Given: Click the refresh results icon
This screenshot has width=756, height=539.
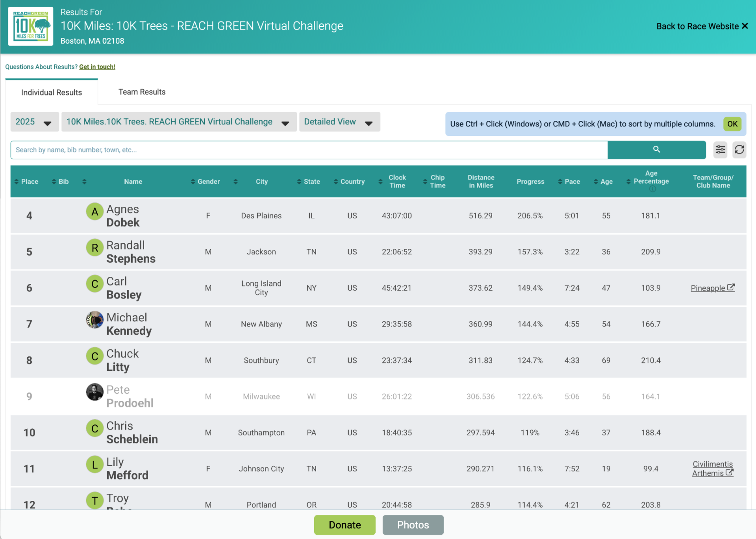Looking at the screenshot, I should point(739,150).
